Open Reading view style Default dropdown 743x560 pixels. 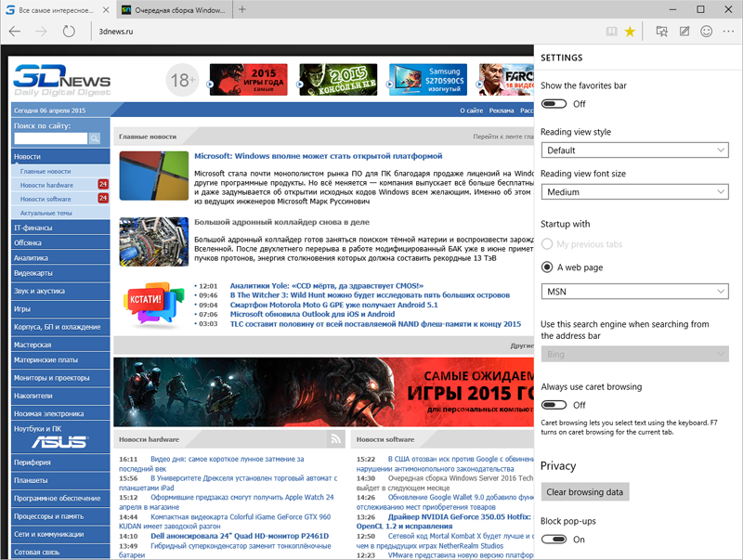[634, 150]
